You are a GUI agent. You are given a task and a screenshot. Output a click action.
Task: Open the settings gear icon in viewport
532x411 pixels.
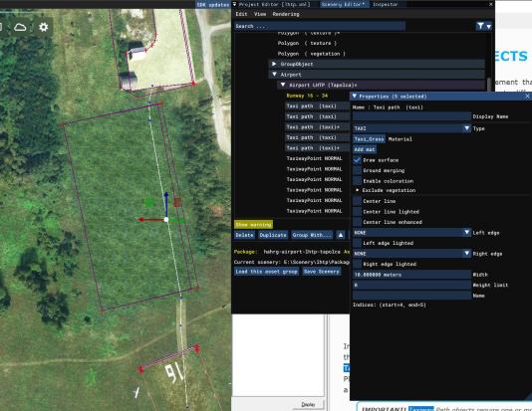coord(44,27)
